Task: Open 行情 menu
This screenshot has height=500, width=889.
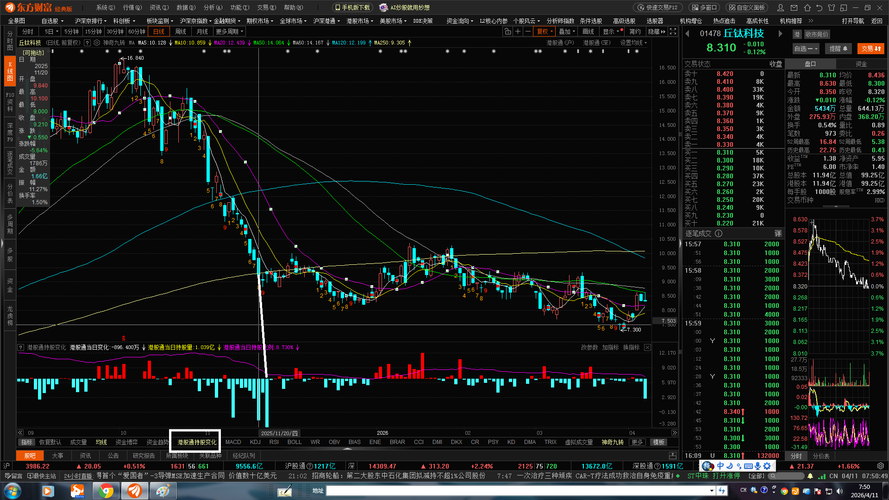Action: [132, 8]
